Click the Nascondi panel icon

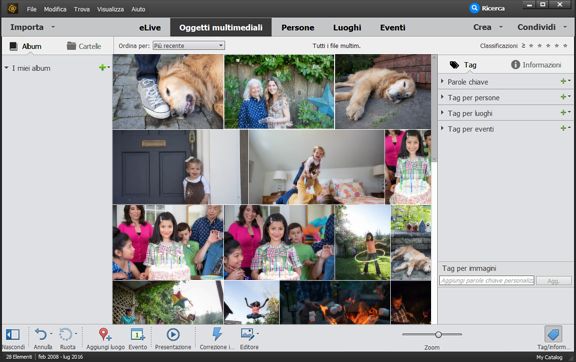tap(13, 334)
